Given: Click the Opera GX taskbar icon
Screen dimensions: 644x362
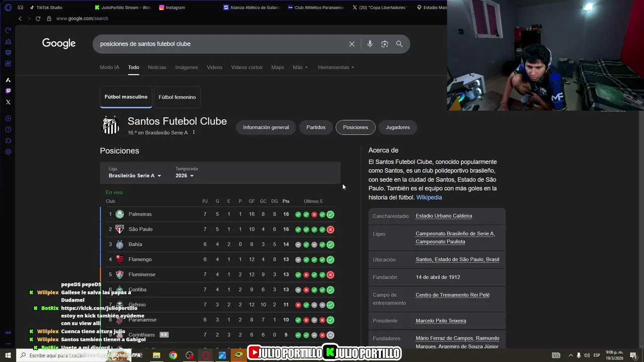Looking at the screenshot, I should (x=206, y=355).
